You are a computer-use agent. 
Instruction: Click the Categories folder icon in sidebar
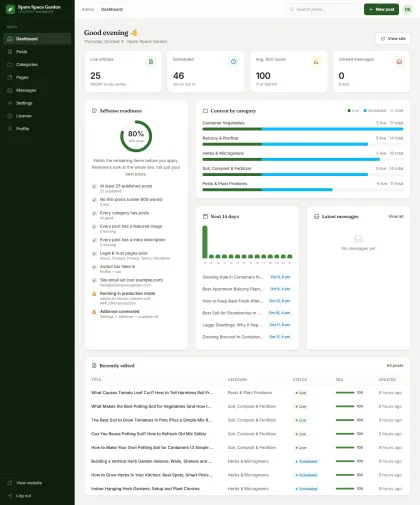[x=10, y=65]
